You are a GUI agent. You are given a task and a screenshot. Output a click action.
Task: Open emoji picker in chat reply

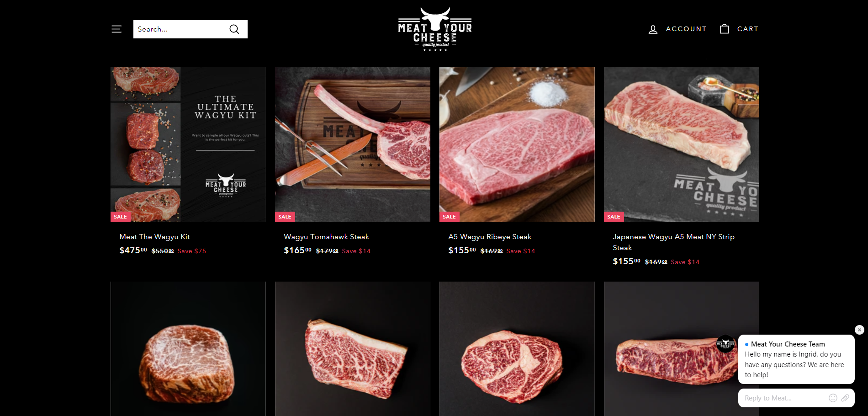pyautogui.click(x=833, y=398)
